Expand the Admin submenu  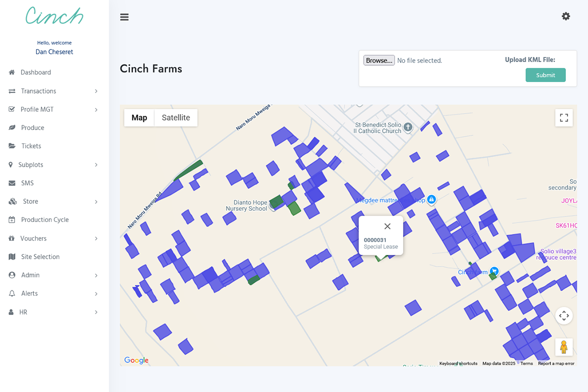96,275
